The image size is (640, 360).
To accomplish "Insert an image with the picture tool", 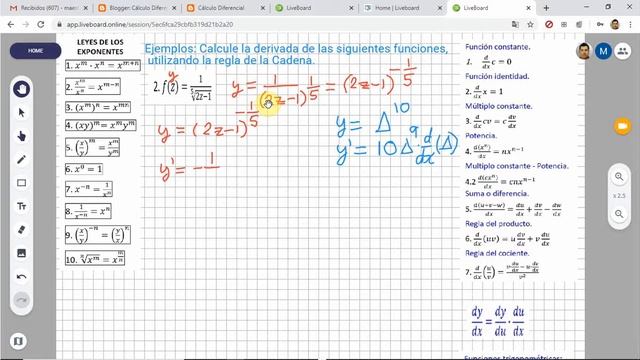I will coord(22,253).
